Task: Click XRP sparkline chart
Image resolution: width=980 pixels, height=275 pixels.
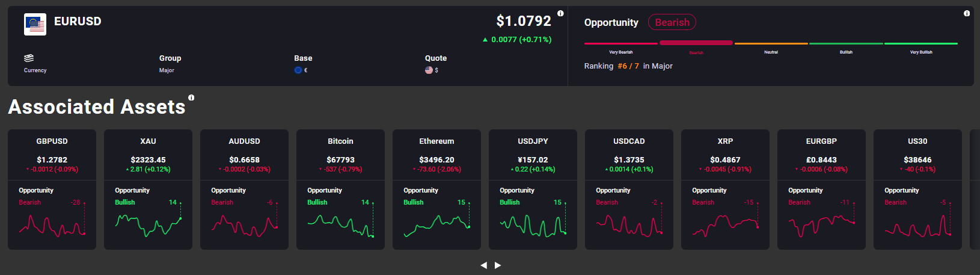Action: (726, 226)
